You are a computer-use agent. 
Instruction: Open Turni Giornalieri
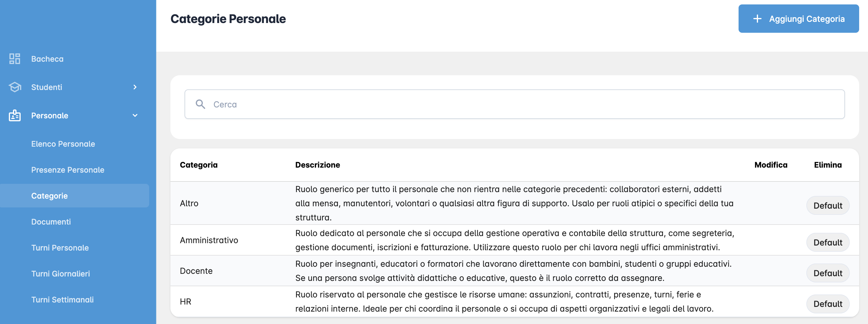[x=61, y=274]
